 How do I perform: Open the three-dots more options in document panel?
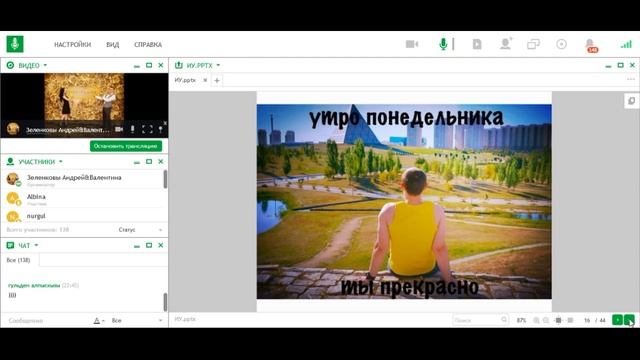click(x=631, y=80)
